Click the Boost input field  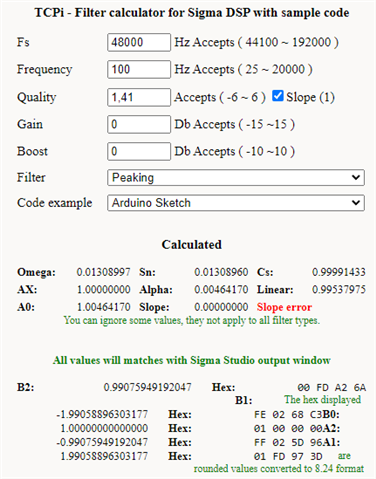(x=139, y=151)
